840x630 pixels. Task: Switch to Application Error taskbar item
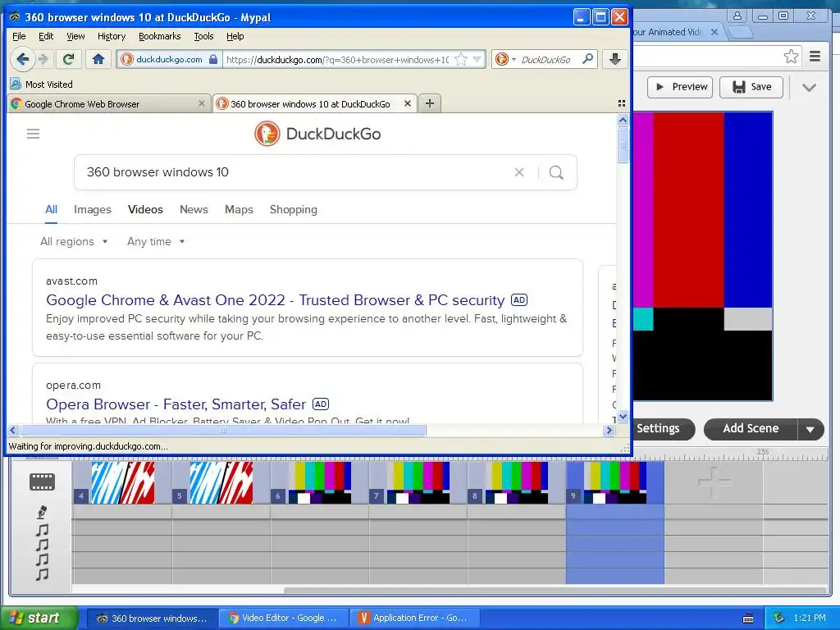pos(415,619)
